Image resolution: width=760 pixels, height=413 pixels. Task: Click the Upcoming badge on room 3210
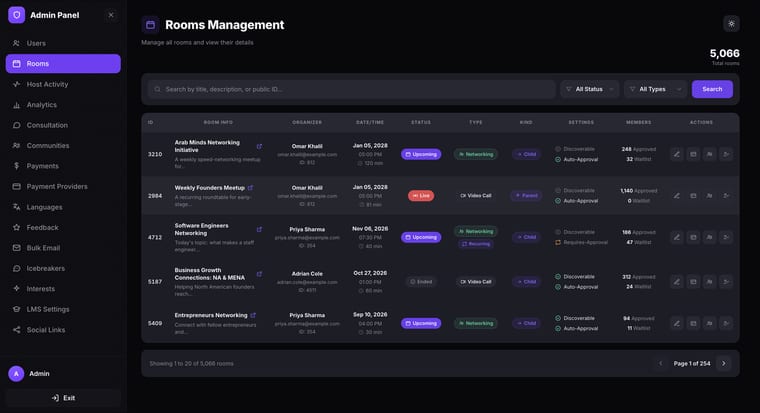click(x=421, y=154)
